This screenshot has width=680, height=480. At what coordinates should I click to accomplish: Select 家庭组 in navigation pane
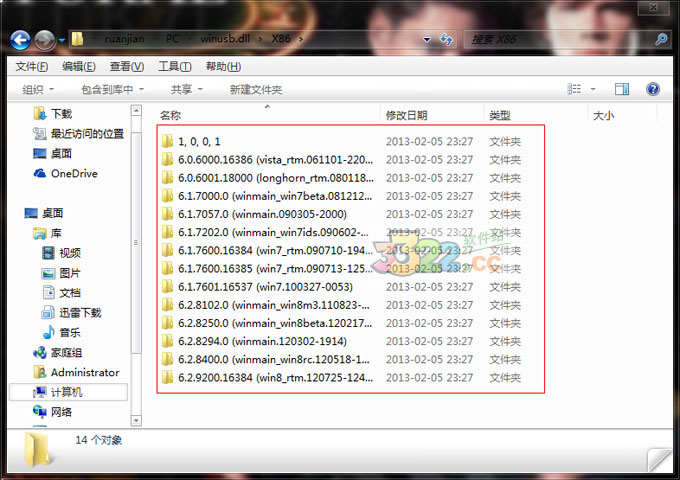(x=57, y=353)
